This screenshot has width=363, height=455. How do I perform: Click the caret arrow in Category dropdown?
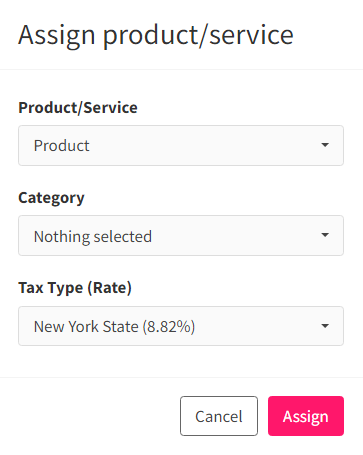click(x=325, y=235)
